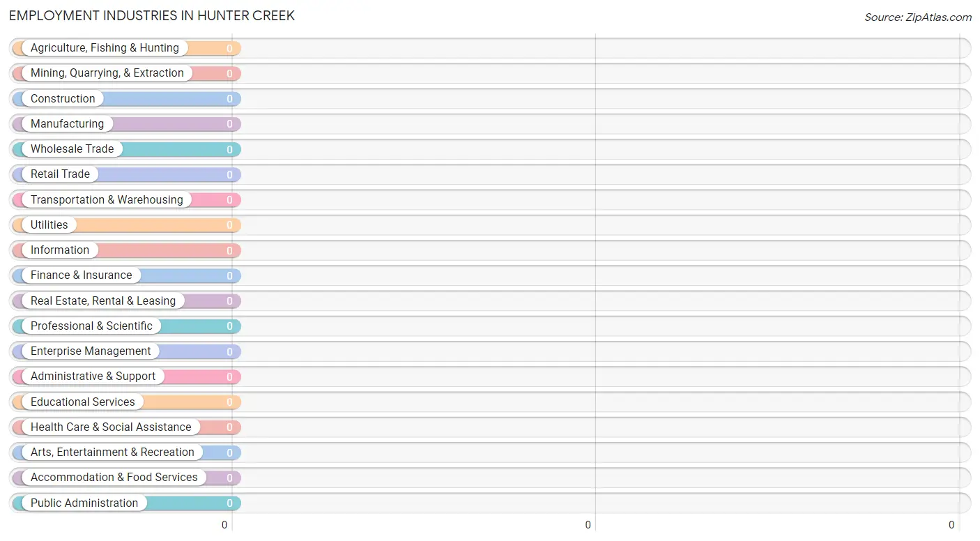
Task: Click the Retail Trade label
Action: pyautogui.click(x=60, y=174)
